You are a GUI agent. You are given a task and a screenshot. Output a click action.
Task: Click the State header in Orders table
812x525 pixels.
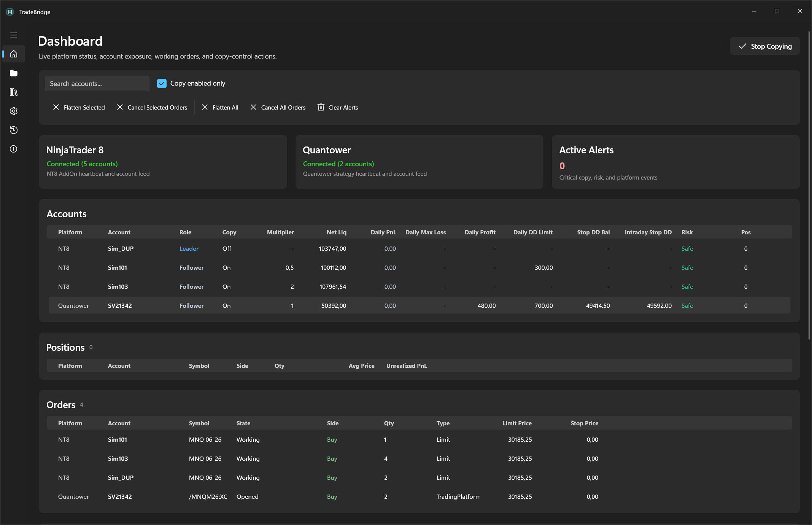[243, 423]
